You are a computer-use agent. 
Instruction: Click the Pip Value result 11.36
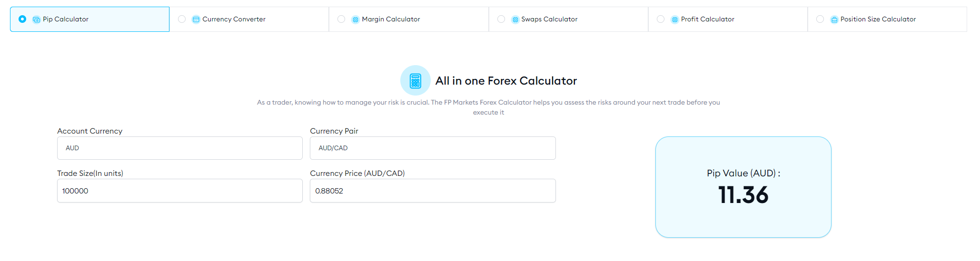743,195
